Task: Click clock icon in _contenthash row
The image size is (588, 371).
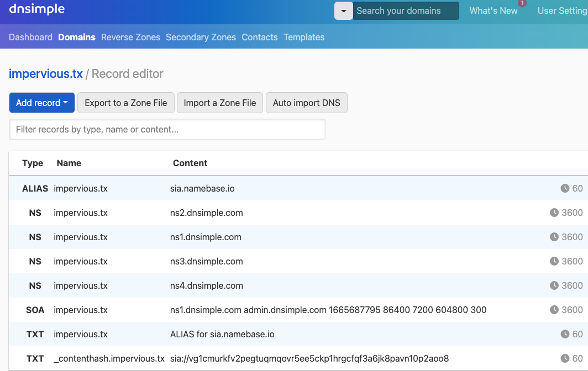Action: point(565,358)
